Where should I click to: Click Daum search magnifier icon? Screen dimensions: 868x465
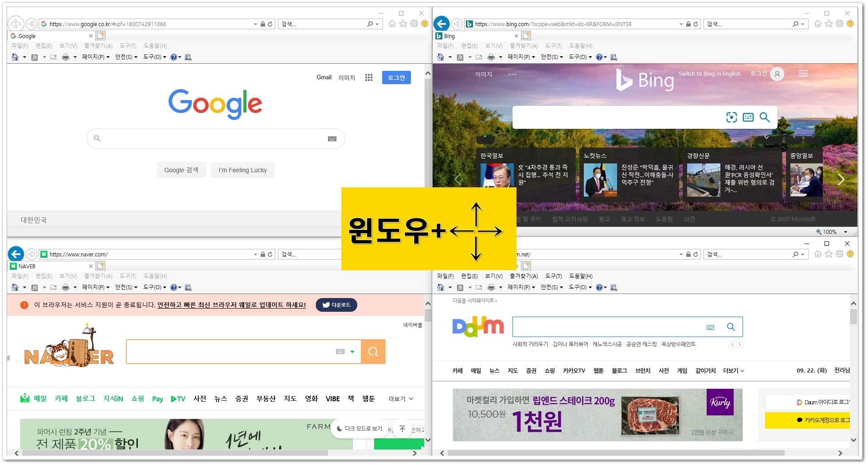(x=731, y=327)
